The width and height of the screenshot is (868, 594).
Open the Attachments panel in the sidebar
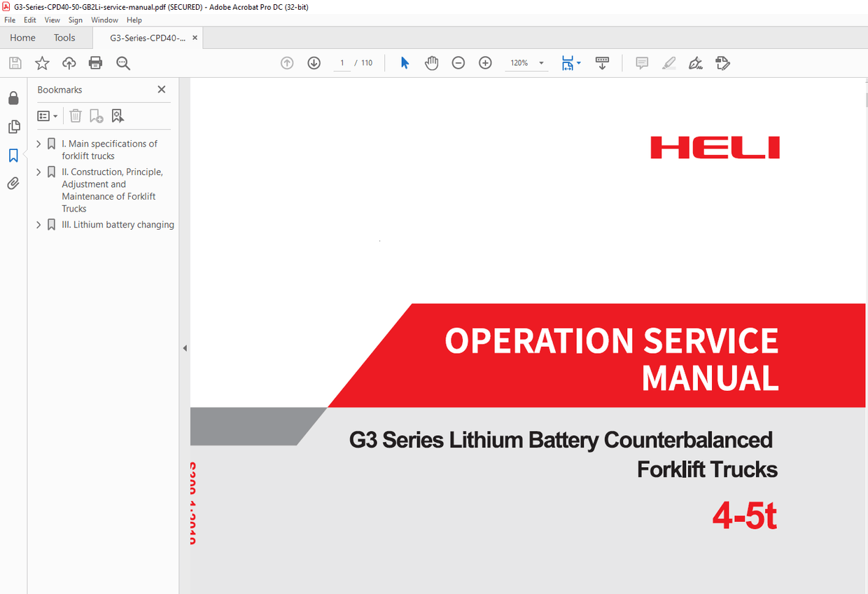point(13,183)
